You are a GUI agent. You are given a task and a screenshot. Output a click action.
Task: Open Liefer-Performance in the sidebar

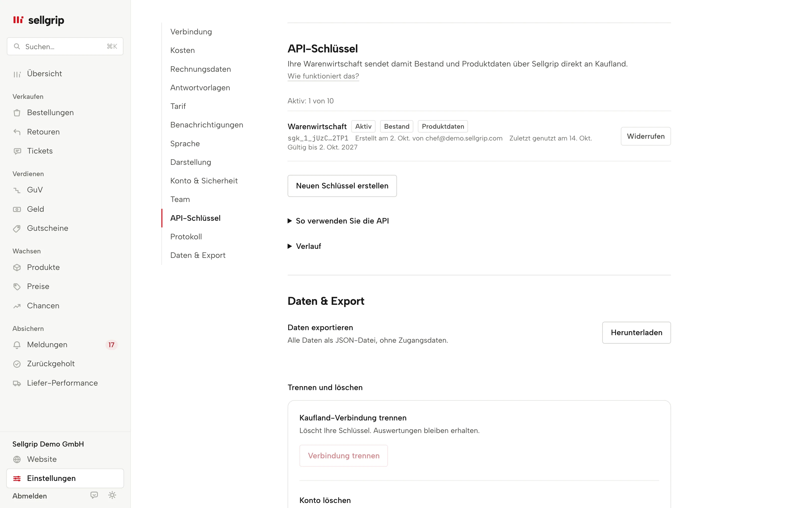pos(65,383)
